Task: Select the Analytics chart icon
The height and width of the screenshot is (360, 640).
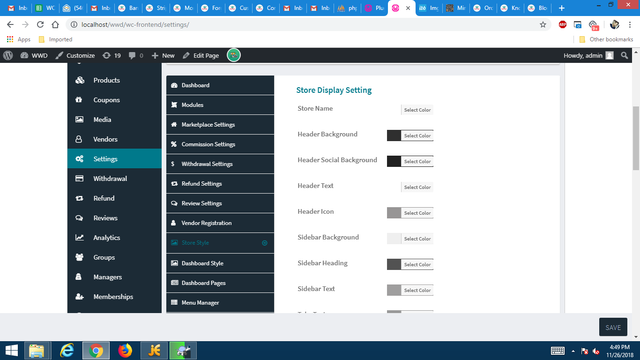Action: coord(79,238)
